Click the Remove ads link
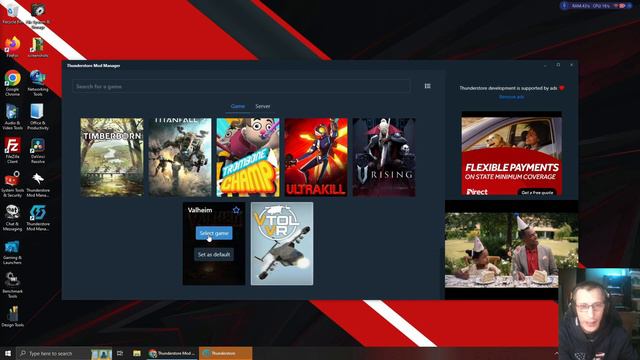Viewport: 640px width, 360px height. click(511, 97)
